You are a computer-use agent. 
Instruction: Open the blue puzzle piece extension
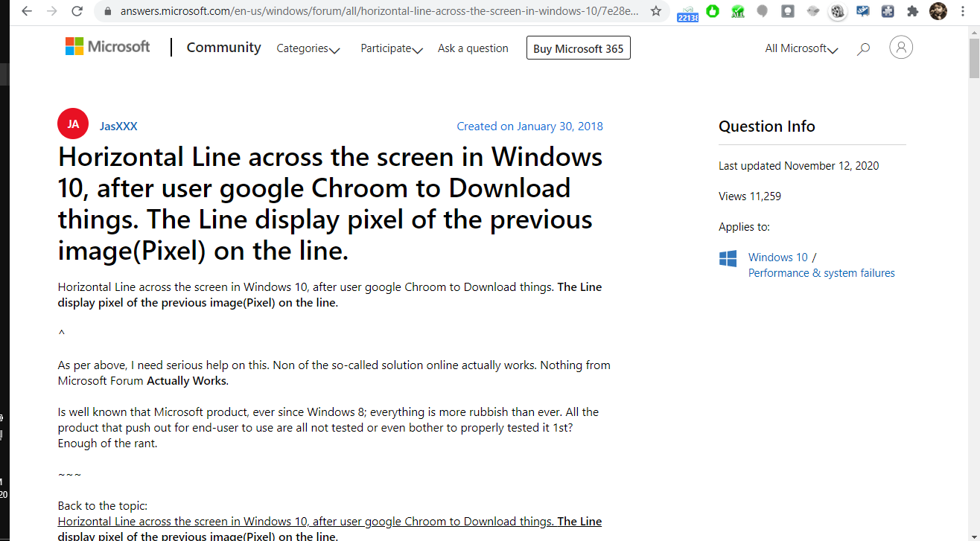coord(888,11)
